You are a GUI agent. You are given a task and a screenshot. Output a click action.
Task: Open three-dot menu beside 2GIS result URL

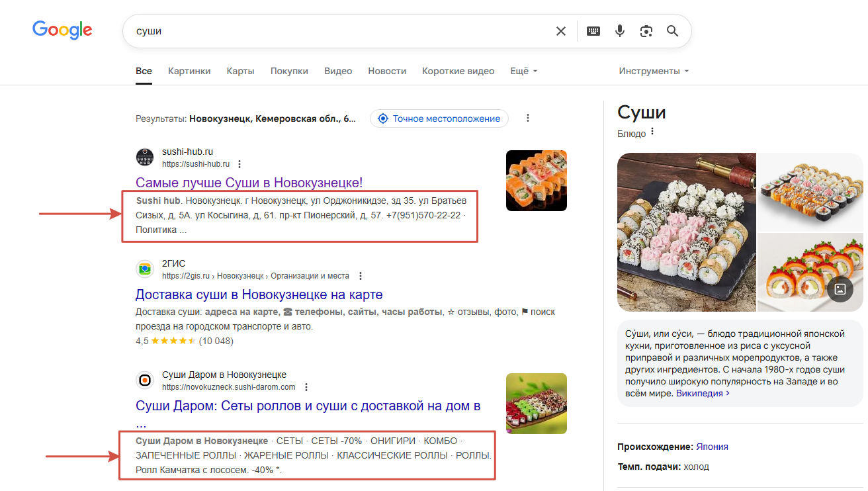tap(361, 276)
